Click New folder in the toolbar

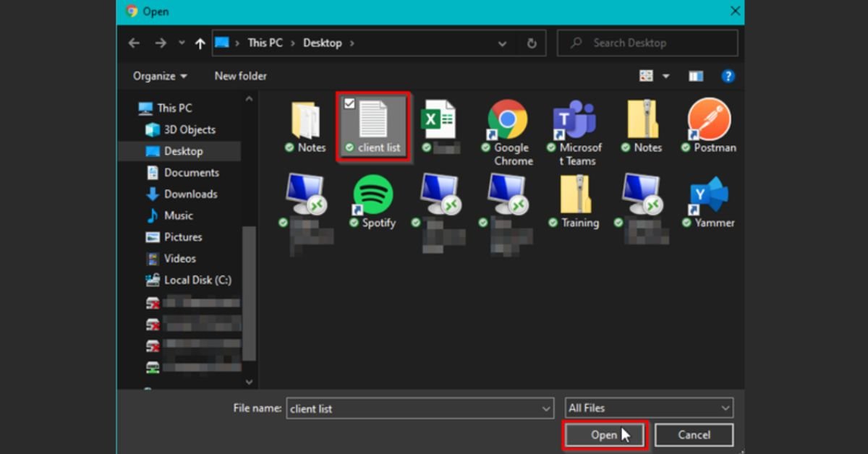[240, 76]
